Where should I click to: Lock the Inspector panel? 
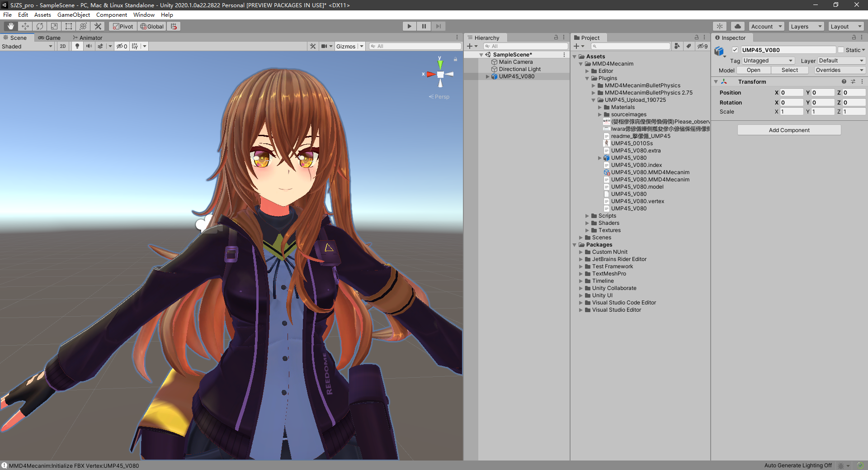point(854,38)
